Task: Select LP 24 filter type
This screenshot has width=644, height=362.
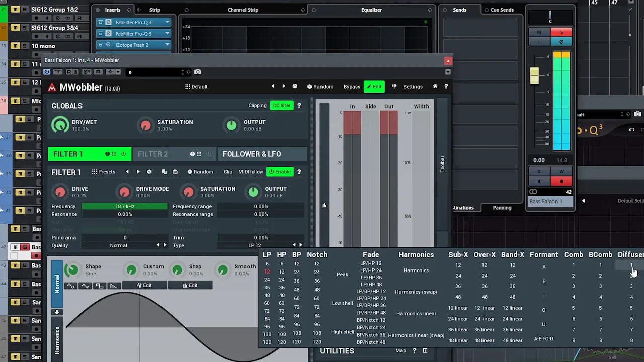Action: click(x=267, y=280)
